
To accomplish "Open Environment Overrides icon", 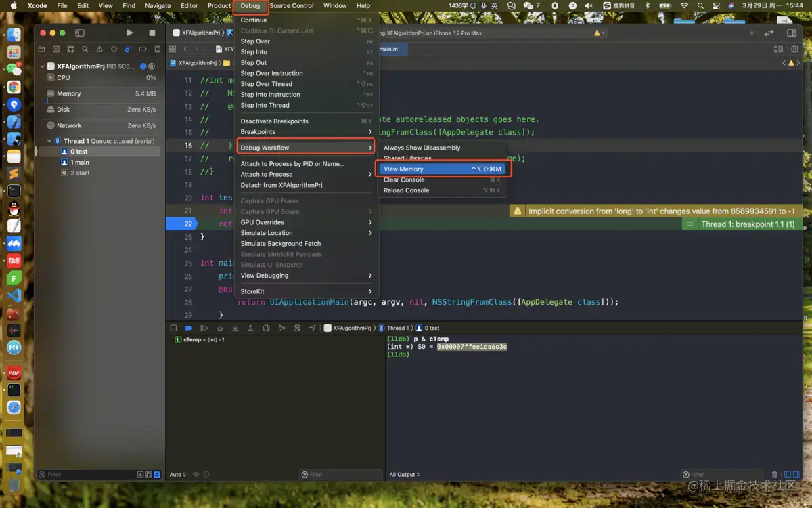I will click(x=297, y=328).
